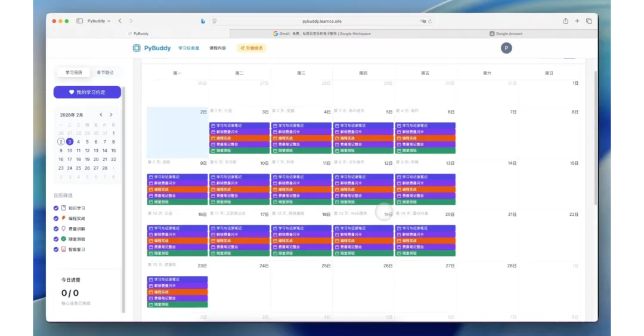Open orange 编程实战 event on the 6th

coord(425,138)
